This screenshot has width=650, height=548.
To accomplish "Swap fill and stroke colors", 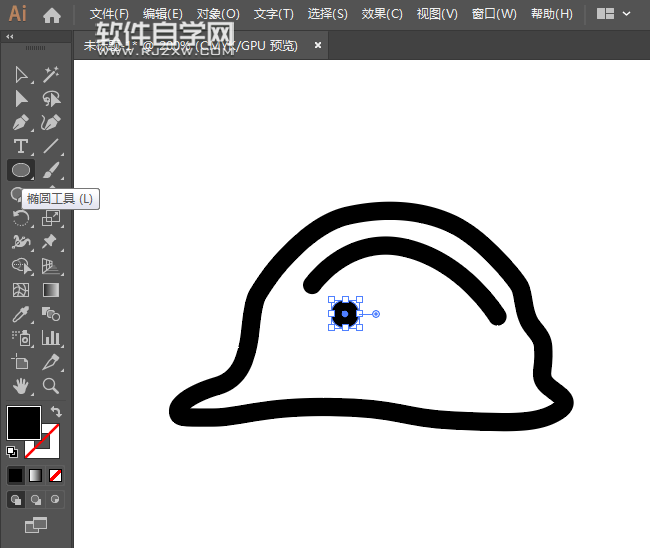I will [x=57, y=412].
